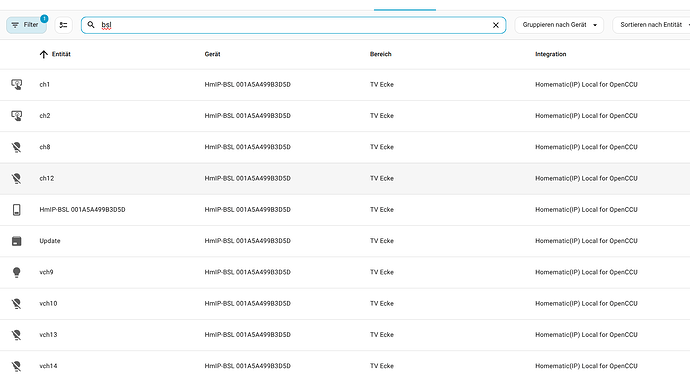The image size is (690, 378).
Task: Click the Gerät cell in the Update row
Action: (247, 241)
